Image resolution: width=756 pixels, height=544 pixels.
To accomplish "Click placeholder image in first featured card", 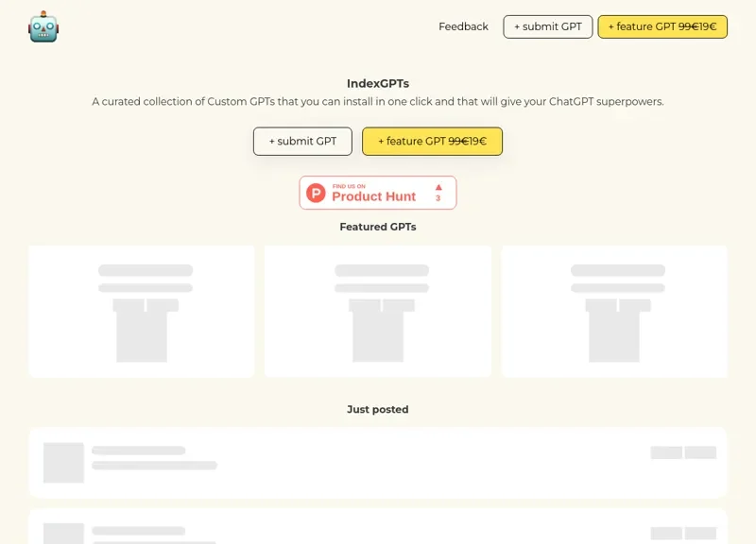I will tap(142, 336).
